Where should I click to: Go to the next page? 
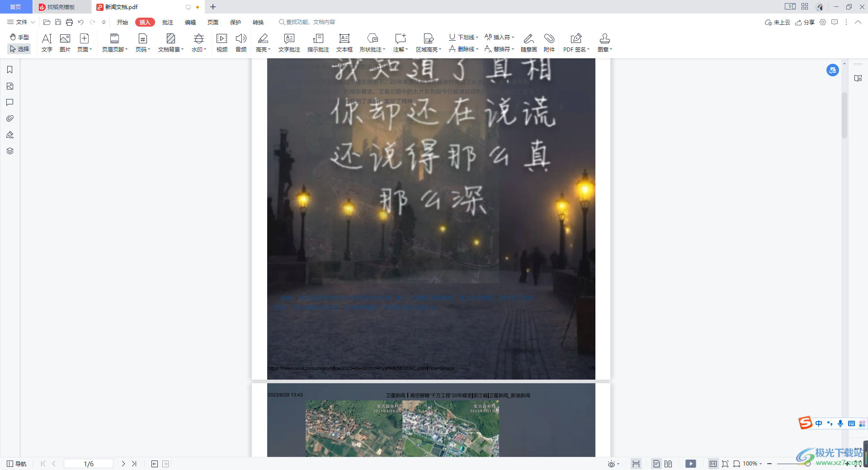123,464
